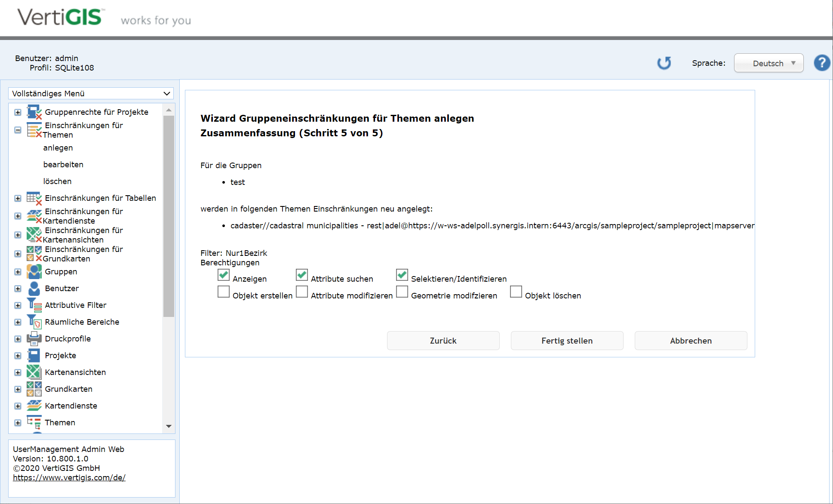833x504 pixels.
Task: Click the Gruppen people icon
Action: (x=34, y=272)
